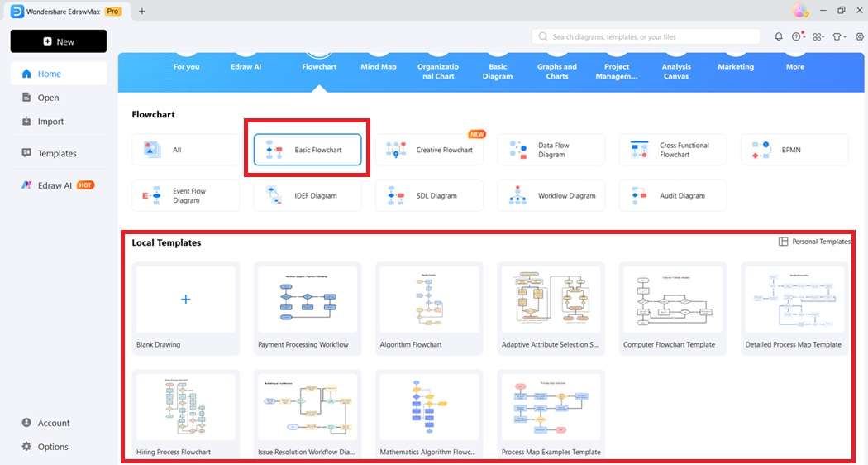Open the Personal Templates link
Screen dimensions: 868x465
[822, 242]
